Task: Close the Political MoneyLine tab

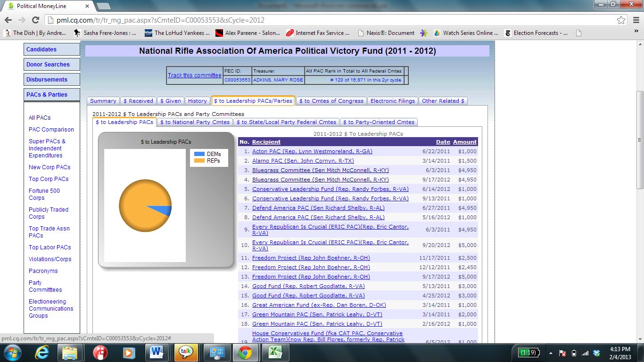Action: 86,6
